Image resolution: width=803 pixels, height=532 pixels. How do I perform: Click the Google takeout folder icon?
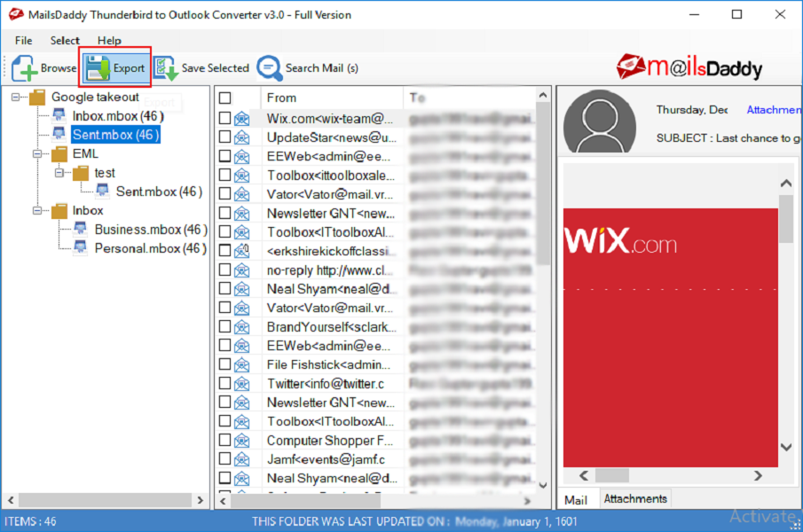pyautogui.click(x=37, y=97)
